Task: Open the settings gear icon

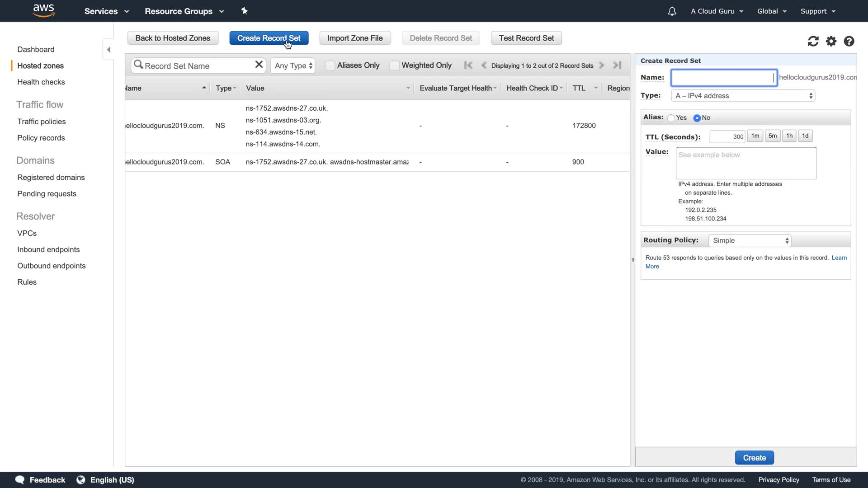Action: (831, 42)
